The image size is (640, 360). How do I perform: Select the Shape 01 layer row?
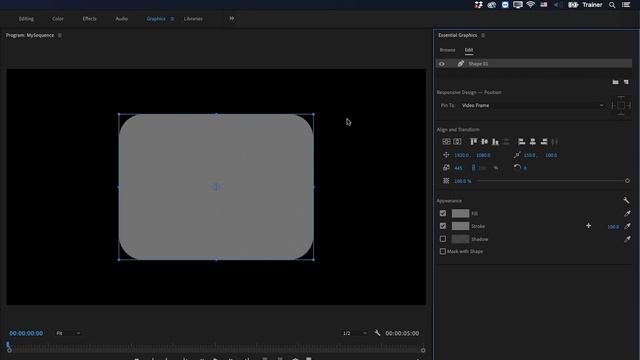(x=534, y=64)
